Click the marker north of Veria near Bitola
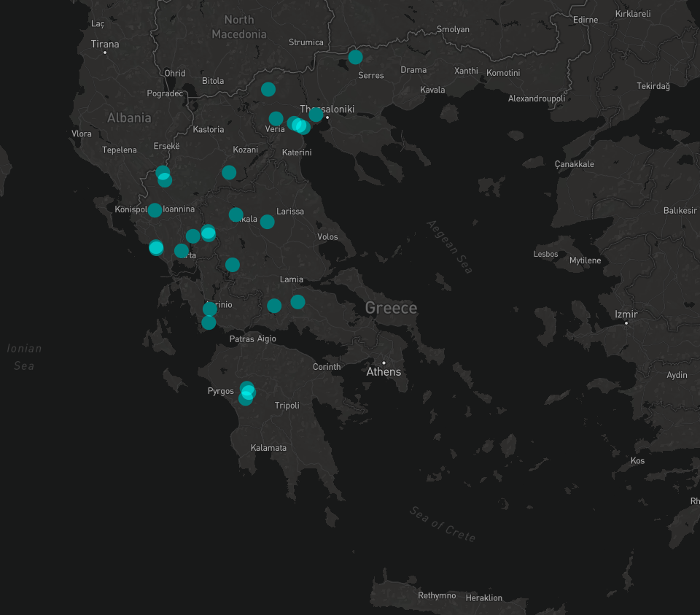Image resolution: width=700 pixels, height=615 pixels. [x=268, y=89]
